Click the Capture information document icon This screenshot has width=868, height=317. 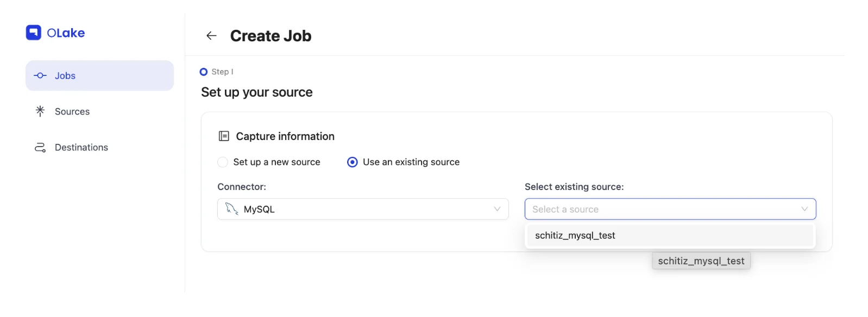click(224, 136)
